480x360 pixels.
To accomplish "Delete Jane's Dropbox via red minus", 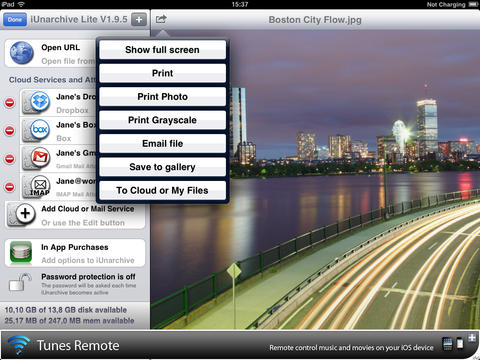I will pos(10,103).
